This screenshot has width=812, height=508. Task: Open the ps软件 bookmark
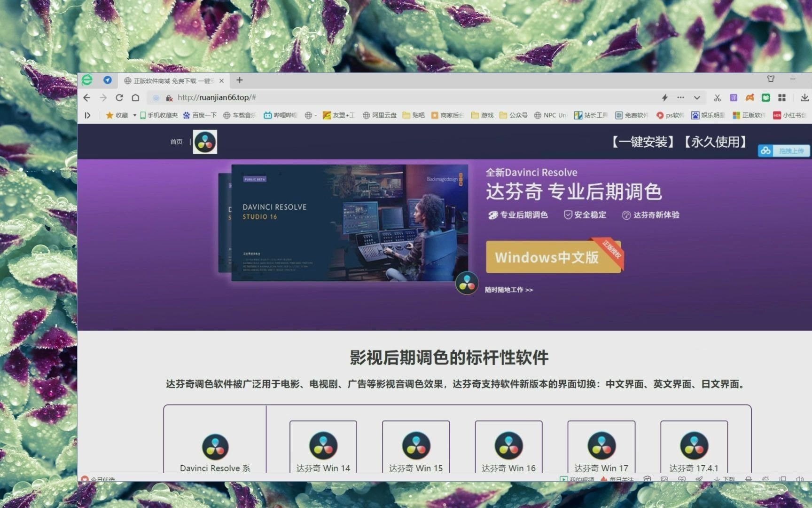pos(670,115)
